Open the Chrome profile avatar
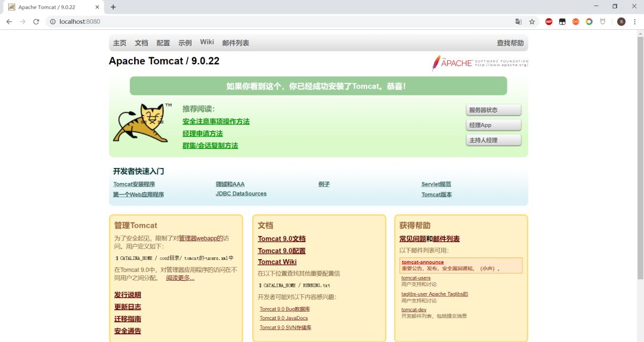The height and width of the screenshot is (342, 644). click(x=621, y=22)
